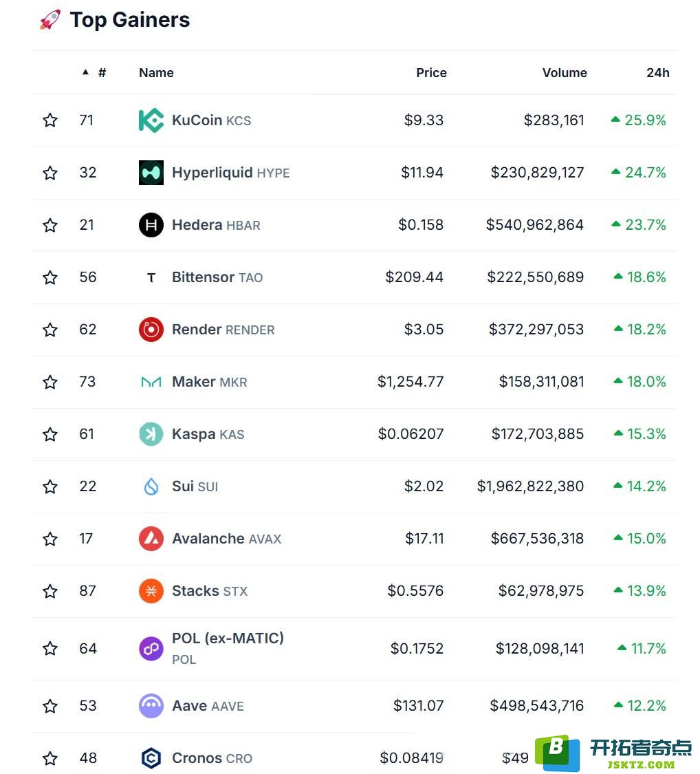Click the Aave ghost logo icon
The width and height of the screenshot is (700, 774).
[x=151, y=707]
